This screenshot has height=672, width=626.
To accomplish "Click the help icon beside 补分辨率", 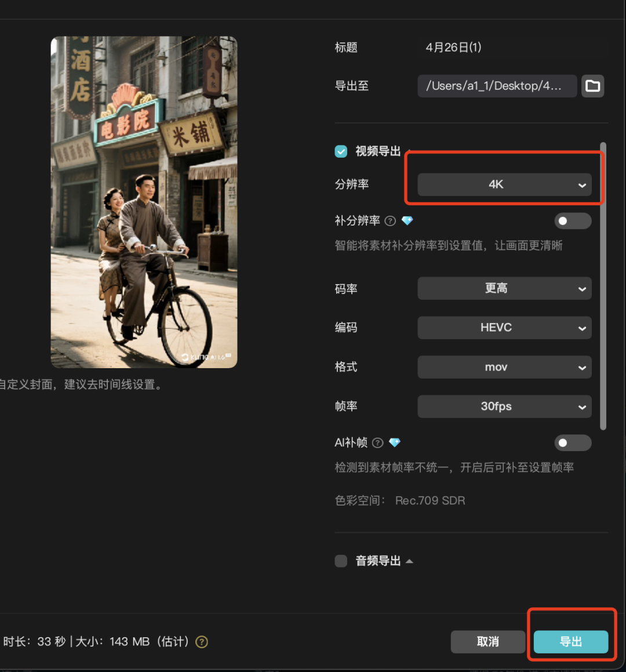I will point(390,220).
